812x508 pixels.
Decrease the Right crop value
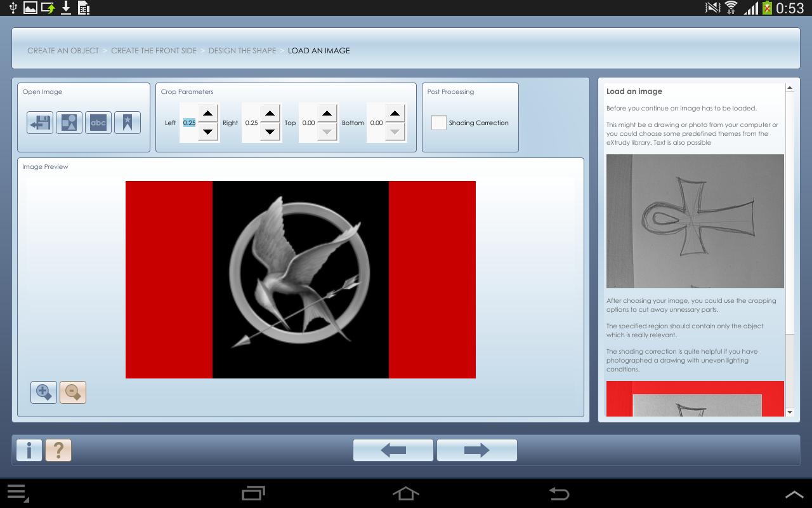[270, 132]
